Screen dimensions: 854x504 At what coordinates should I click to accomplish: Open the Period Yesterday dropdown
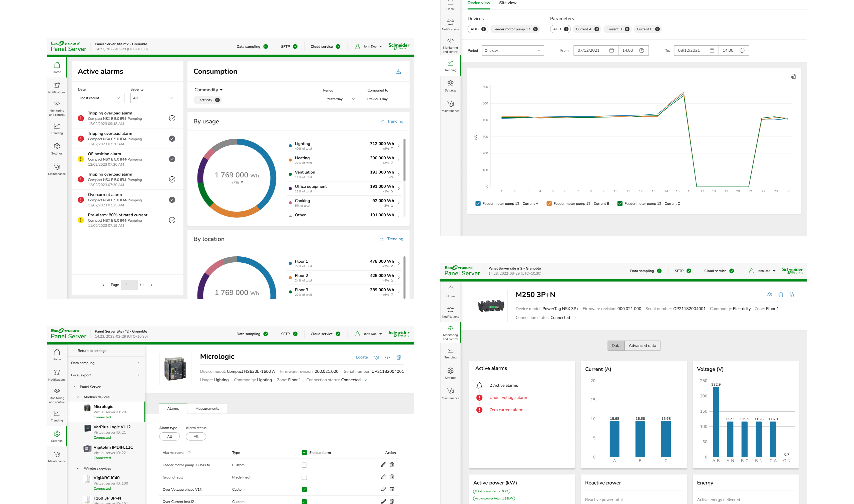pyautogui.click(x=341, y=99)
